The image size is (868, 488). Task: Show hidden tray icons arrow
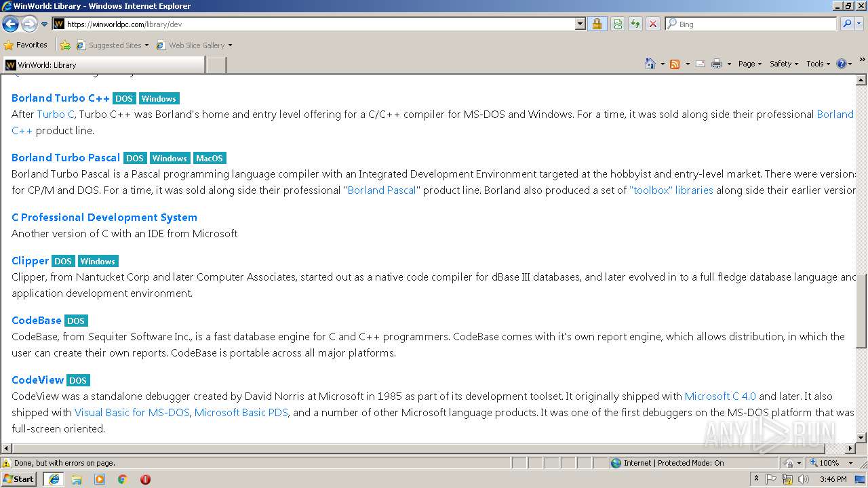[x=756, y=479]
